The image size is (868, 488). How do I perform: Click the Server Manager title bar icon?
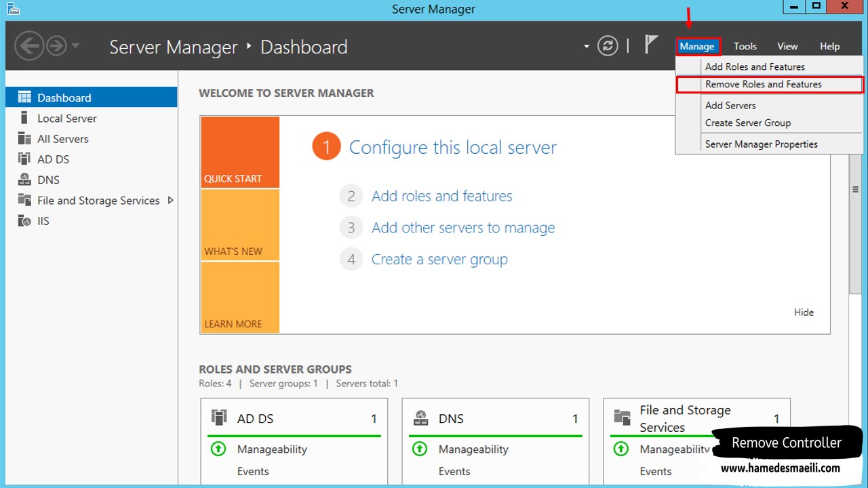(x=14, y=9)
